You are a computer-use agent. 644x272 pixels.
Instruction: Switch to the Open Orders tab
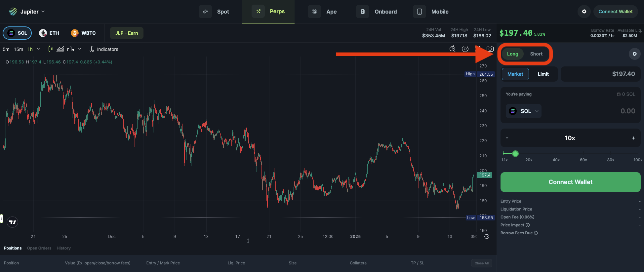(x=39, y=248)
